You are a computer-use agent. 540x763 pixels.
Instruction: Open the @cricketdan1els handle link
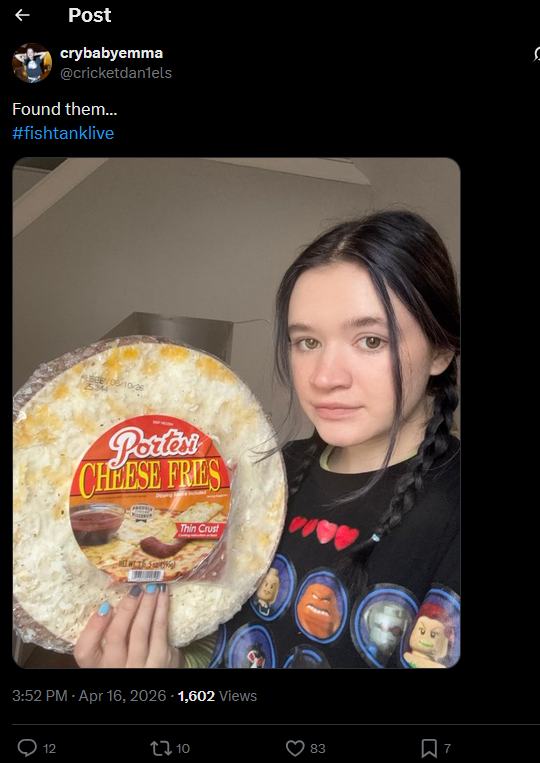click(116, 73)
